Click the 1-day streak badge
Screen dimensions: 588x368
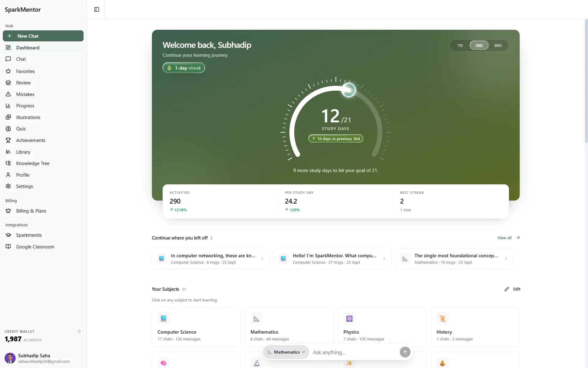tap(184, 68)
